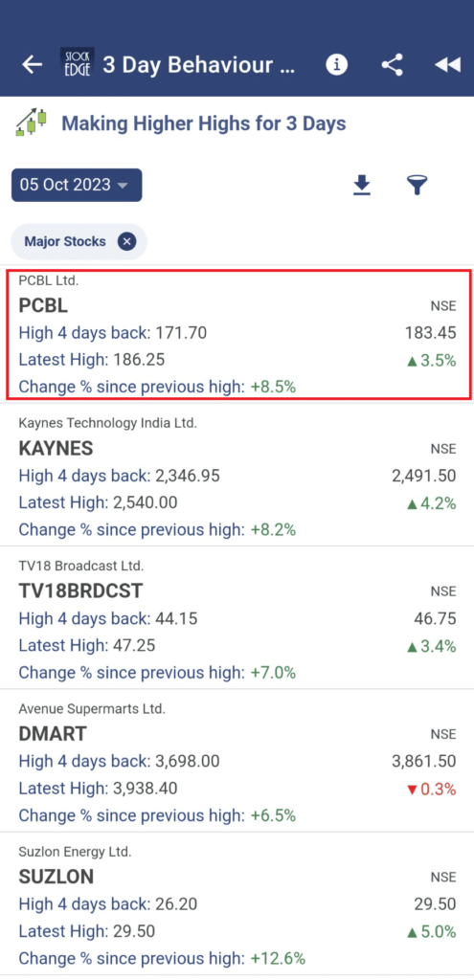The height and width of the screenshot is (980, 474).
Task: Tap SUZLON's +12.6% change since previous high
Action: pyautogui.click(x=278, y=958)
